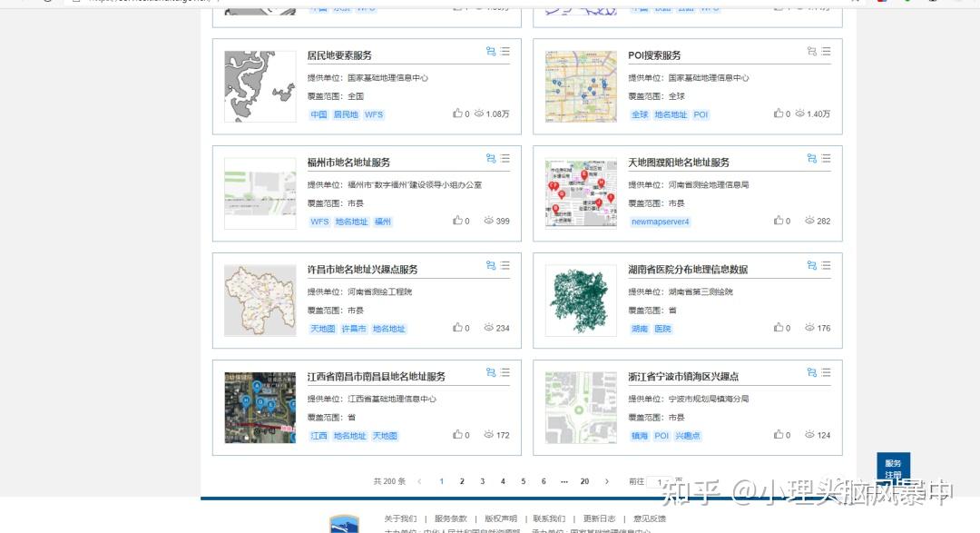
Task: Open the 服务条款 footer menu item
Action: pyautogui.click(x=452, y=518)
